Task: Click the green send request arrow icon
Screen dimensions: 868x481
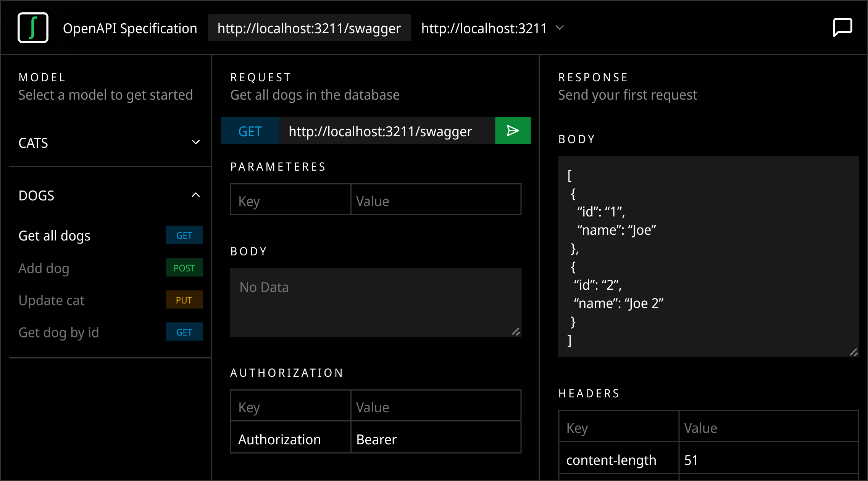Action: pos(513,131)
